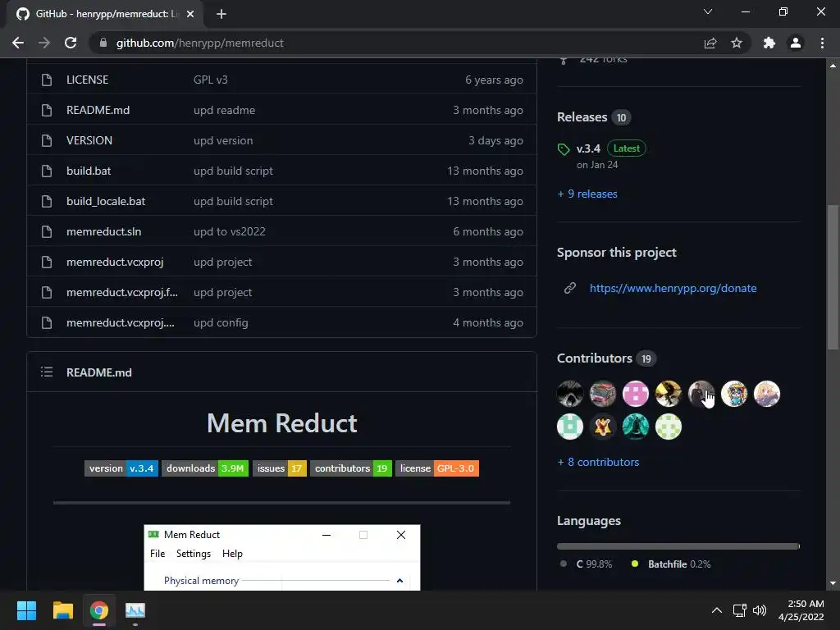
Task: Click the languages percentage bar
Action: coord(678,546)
